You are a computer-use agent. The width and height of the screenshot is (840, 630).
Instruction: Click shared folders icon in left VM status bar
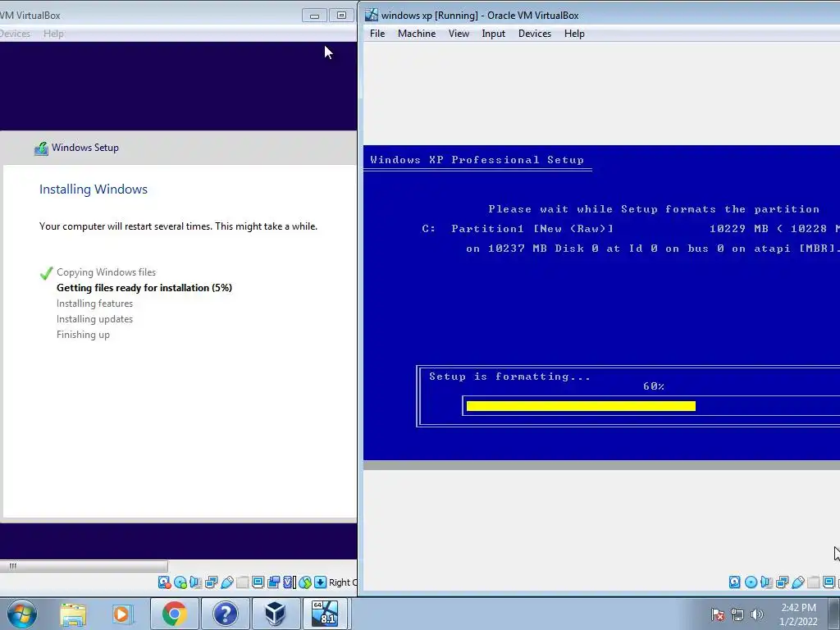pyautogui.click(x=242, y=582)
